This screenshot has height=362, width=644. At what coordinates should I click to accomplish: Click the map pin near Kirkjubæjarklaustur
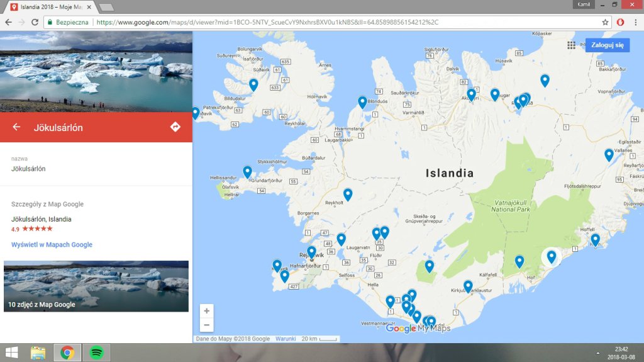pyautogui.click(x=468, y=286)
